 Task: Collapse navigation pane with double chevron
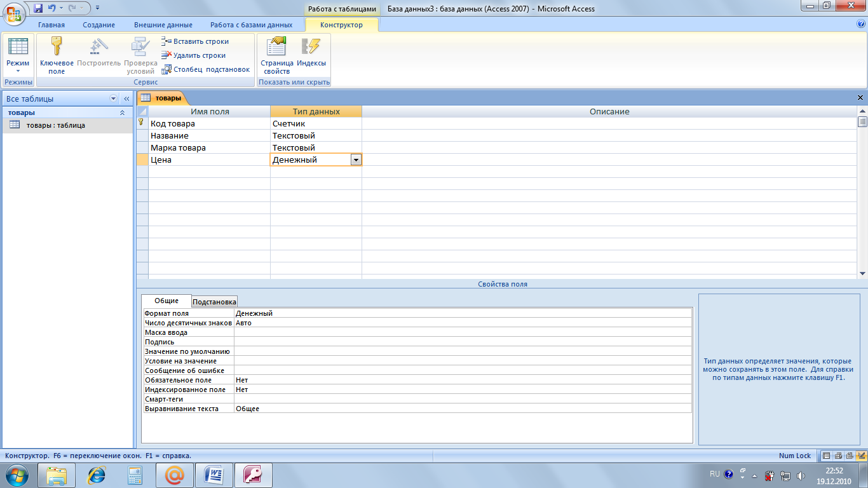coord(126,98)
